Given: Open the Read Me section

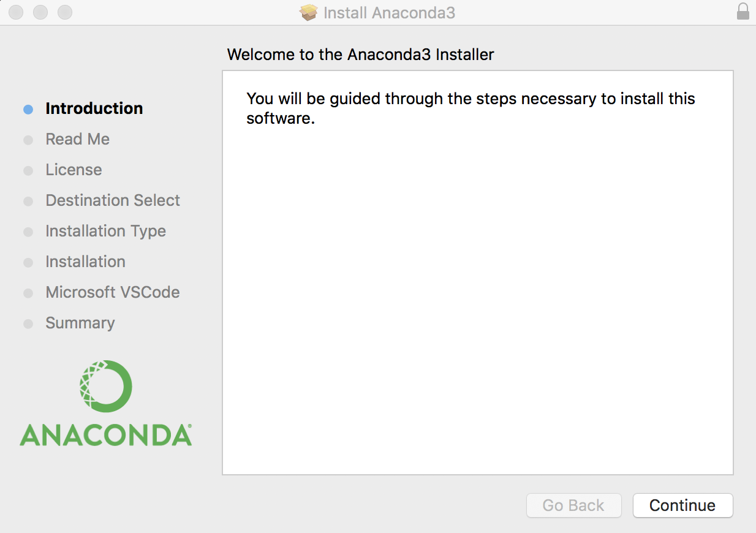Looking at the screenshot, I should [x=77, y=139].
